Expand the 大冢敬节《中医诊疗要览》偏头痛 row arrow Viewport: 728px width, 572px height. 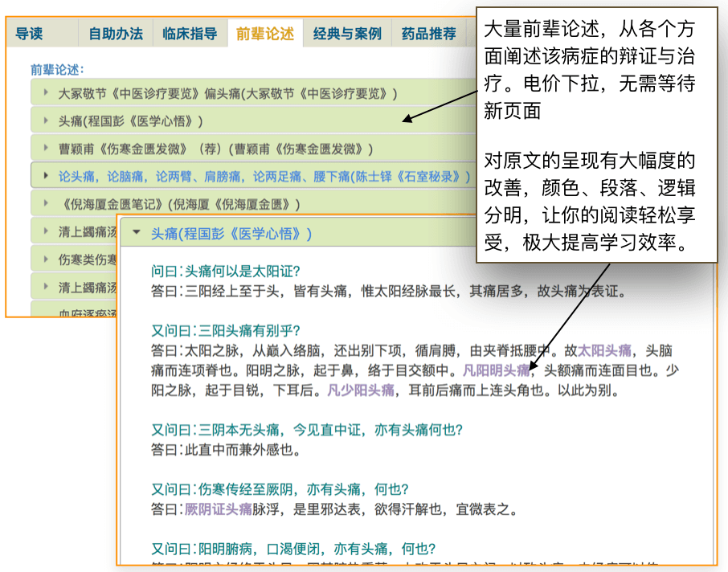tap(47, 93)
